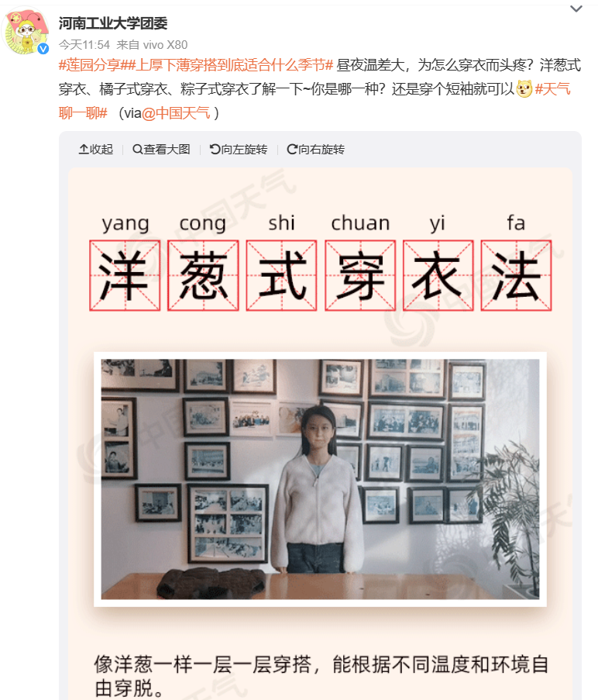Click the magnifier icon for 查看大图
Screen dimensions: 598x700
click(137, 149)
